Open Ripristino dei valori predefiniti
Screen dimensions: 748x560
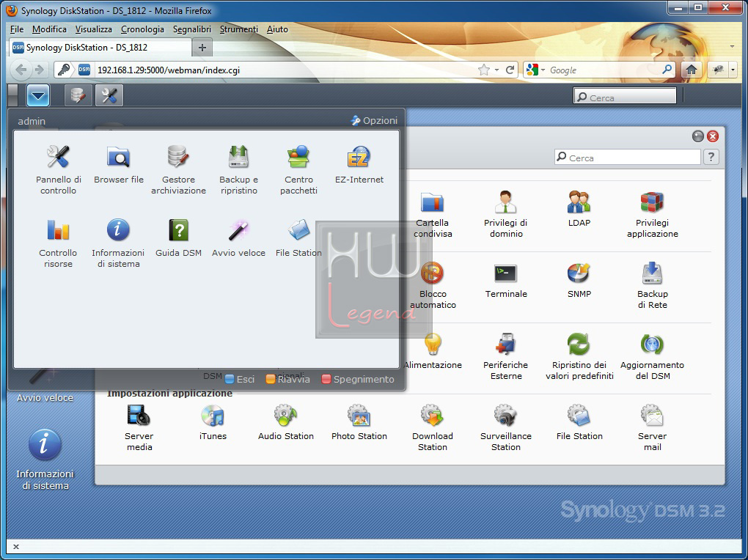point(579,355)
